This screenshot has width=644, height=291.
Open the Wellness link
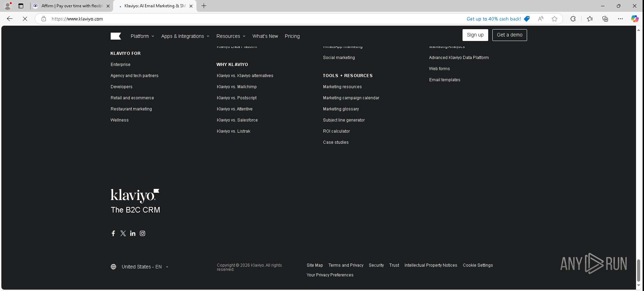[119, 120]
